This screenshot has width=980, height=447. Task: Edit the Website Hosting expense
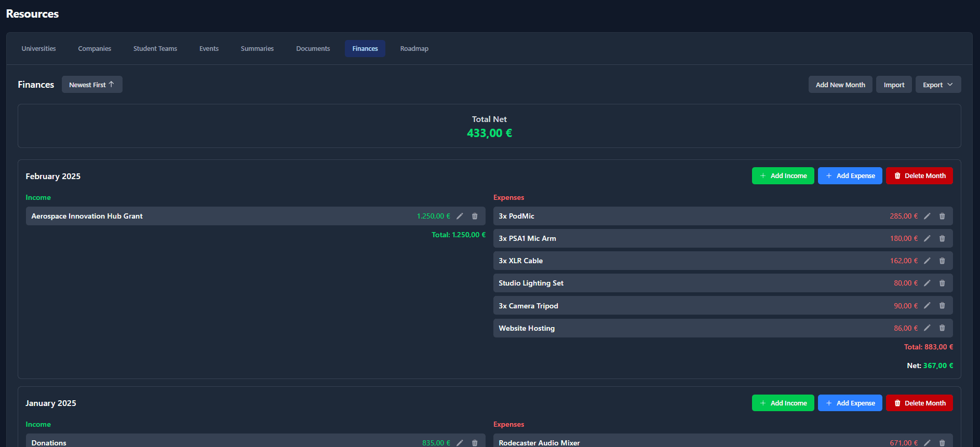pyautogui.click(x=927, y=328)
